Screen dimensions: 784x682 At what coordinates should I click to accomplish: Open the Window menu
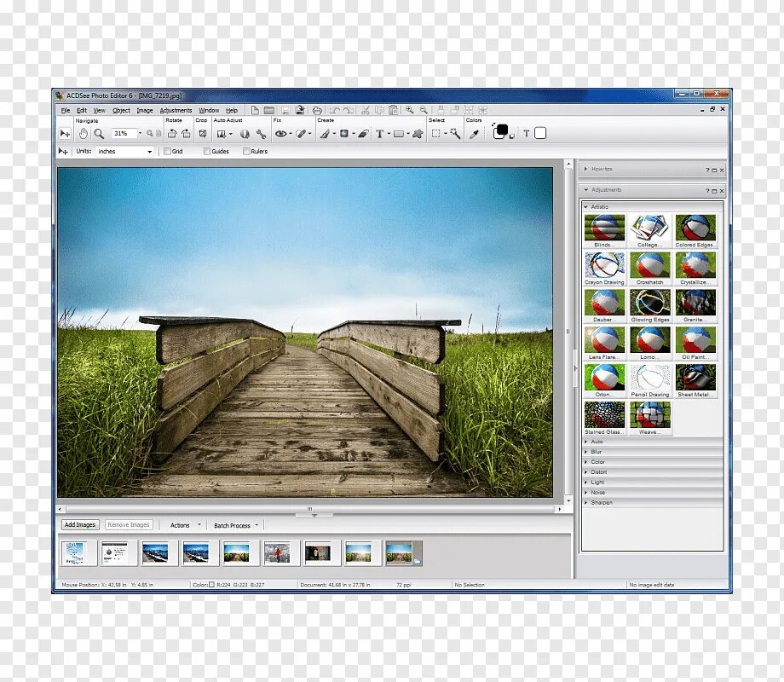(x=209, y=110)
